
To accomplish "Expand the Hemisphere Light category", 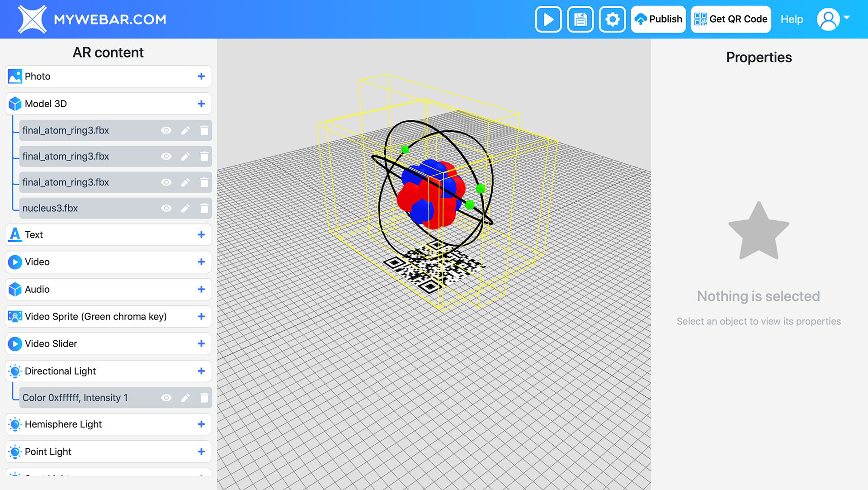I will [108, 424].
